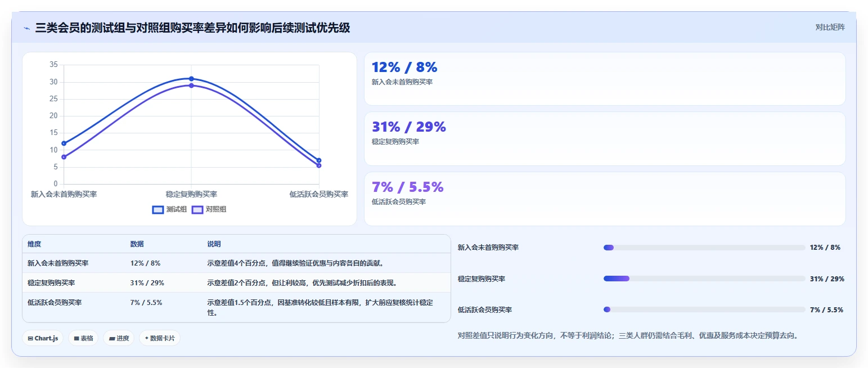Click the 新入会未首购购买率 progress bar

[x=704, y=248]
